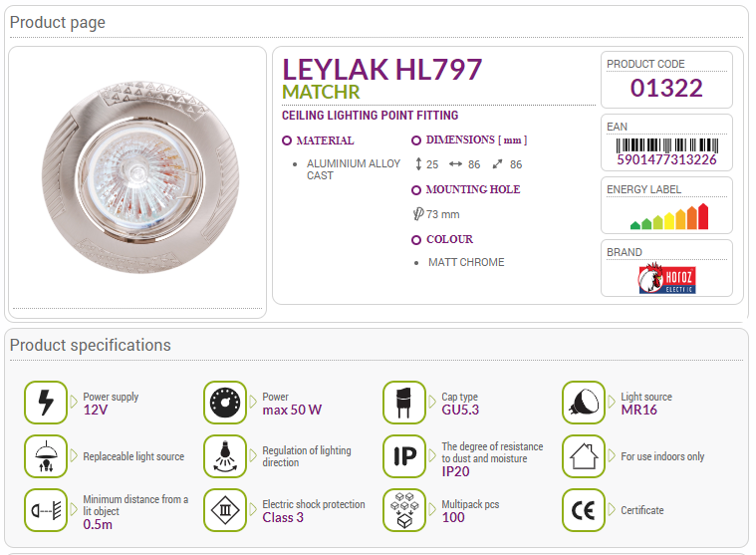This screenshot has height=555, width=756.
Task: Click the Class 3 shock protection icon
Action: coord(225,510)
